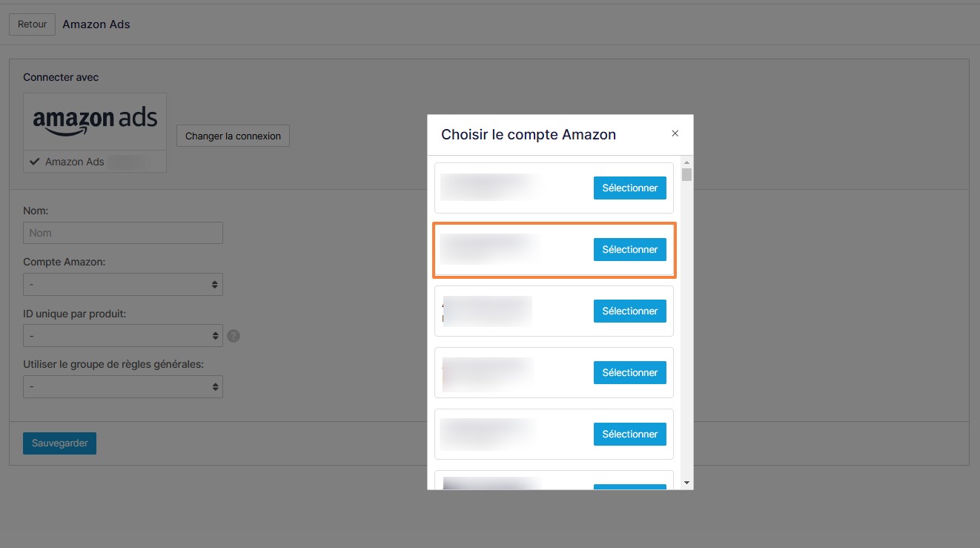Close the Choisir le compte Amazon dialog
Image resolution: width=980 pixels, height=548 pixels.
675,133
